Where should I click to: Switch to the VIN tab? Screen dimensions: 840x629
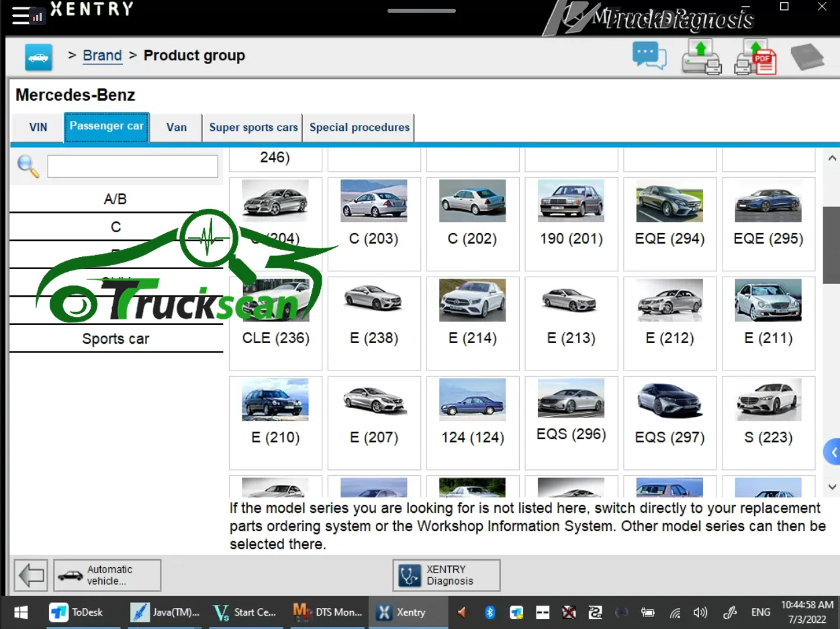click(x=38, y=127)
